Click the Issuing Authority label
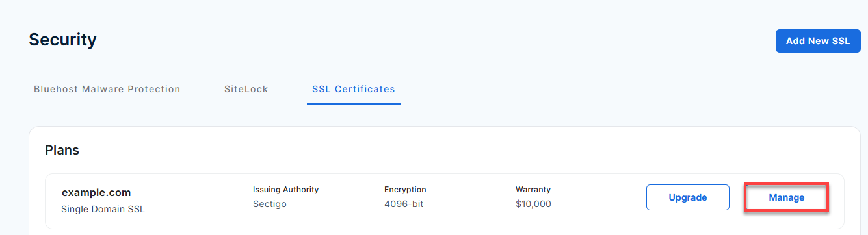The width and height of the screenshot is (868, 235). coord(285,190)
